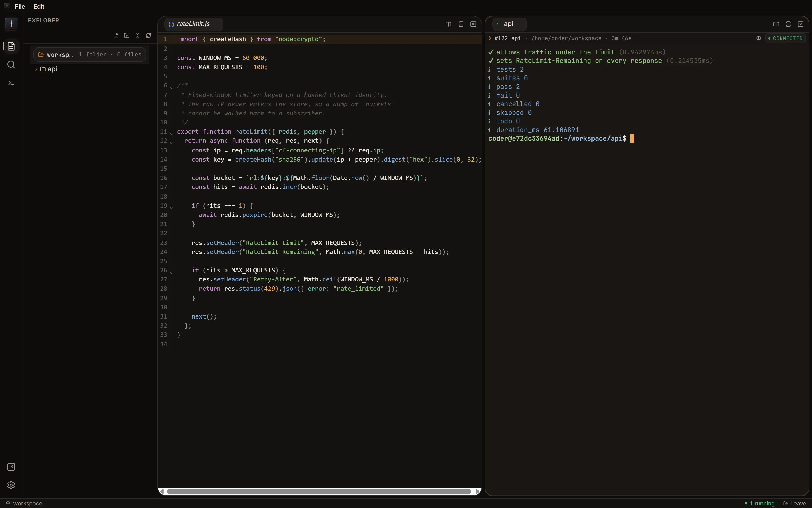This screenshot has height=508, width=812.
Task: Click the rateLimit.js file icon in tab
Action: [x=171, y=24]
